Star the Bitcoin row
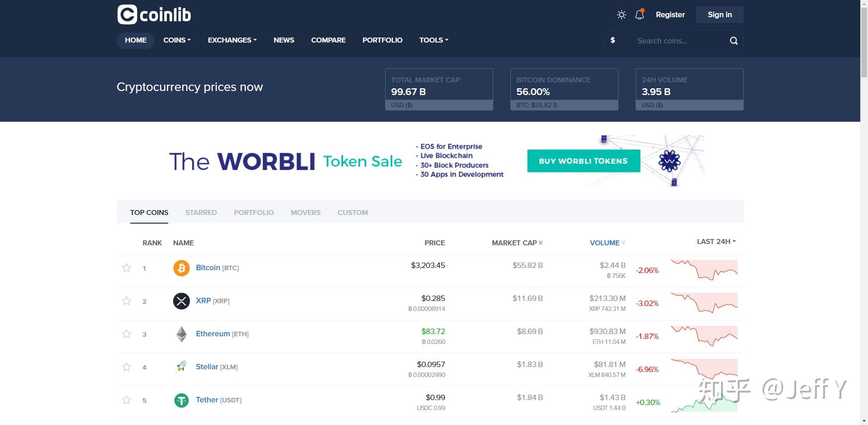Image resolution: width=868 pixels, height=425 pixels. tap(127, 268)
